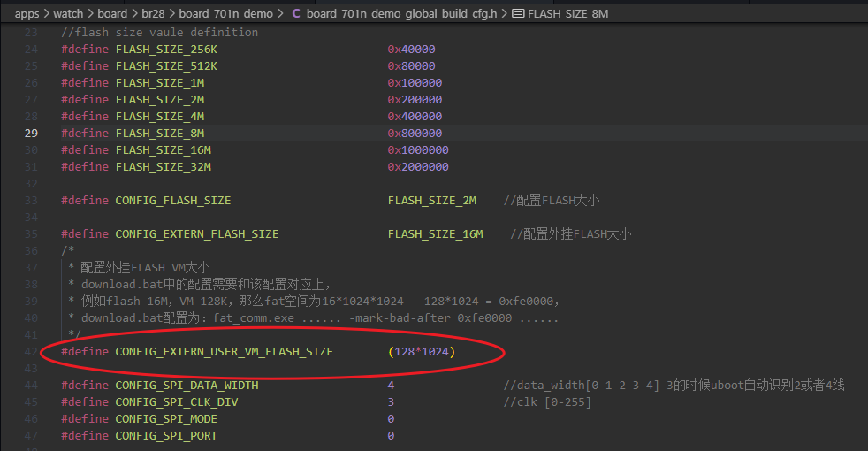The height and width of the screenshot is (451, 868).
Task: Expand the chevron after 'apps' in breadcrumb
Action: click(x=47, y=14)
